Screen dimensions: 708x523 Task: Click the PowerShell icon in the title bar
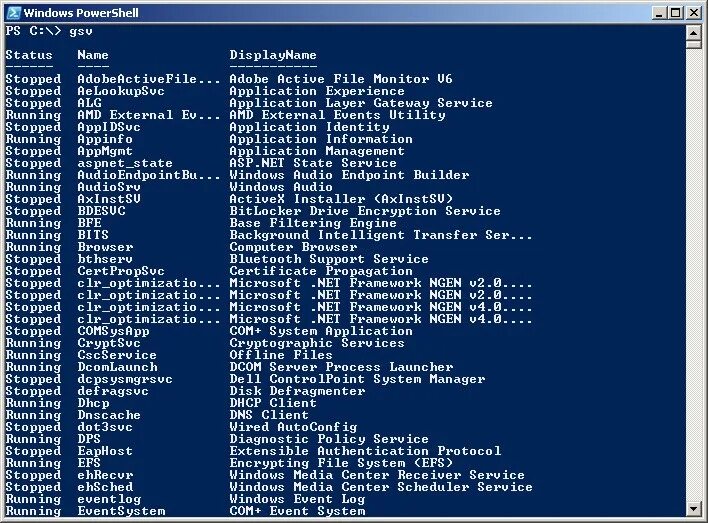14,13
